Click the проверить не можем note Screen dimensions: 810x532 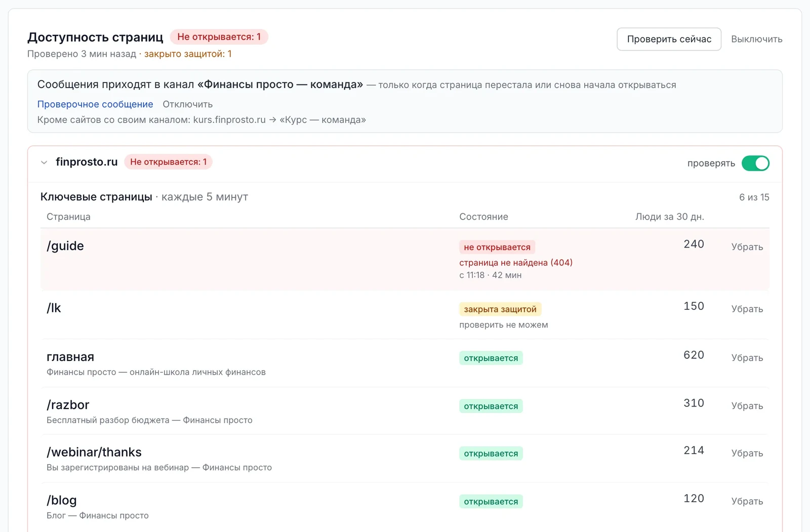coord(504,325)
